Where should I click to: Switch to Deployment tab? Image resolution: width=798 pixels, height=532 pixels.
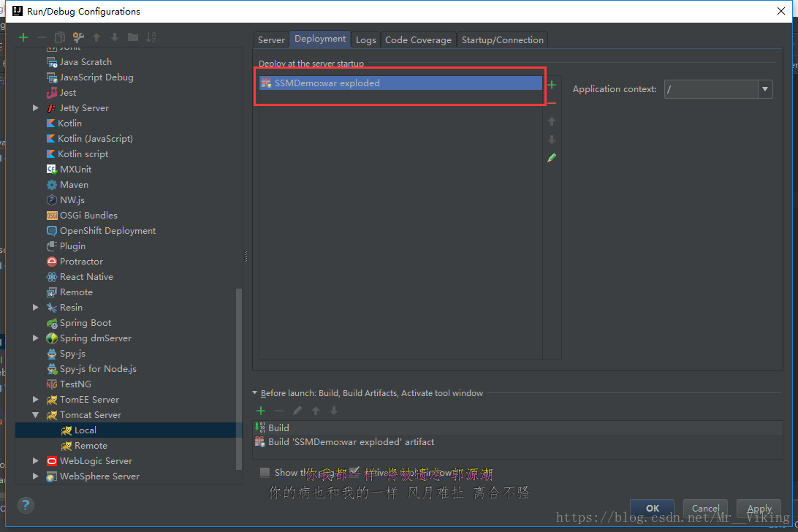(x=320, y=39)
